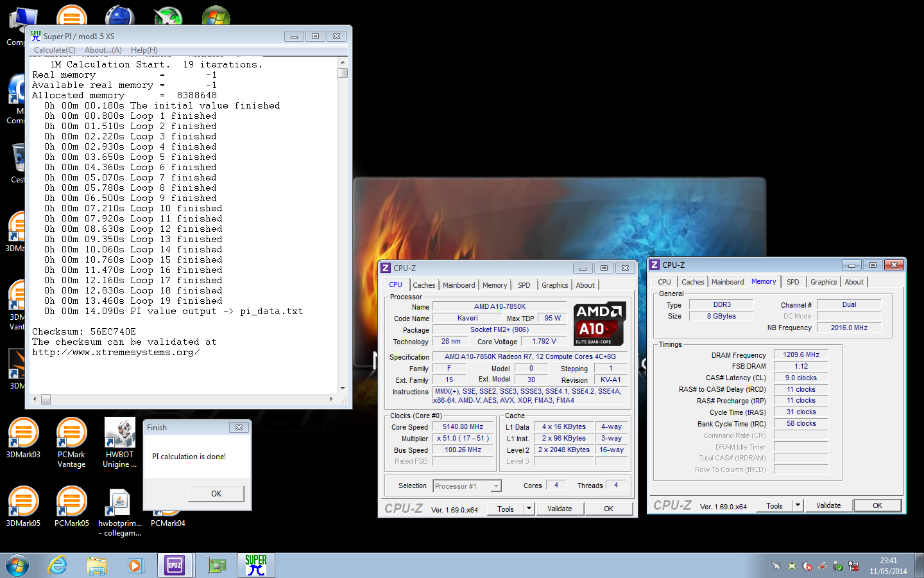Viewport: 924px width, 578px height.
Task: Switch to Caches tab in the CPU-Z Memory window
Action: (693, 282)
